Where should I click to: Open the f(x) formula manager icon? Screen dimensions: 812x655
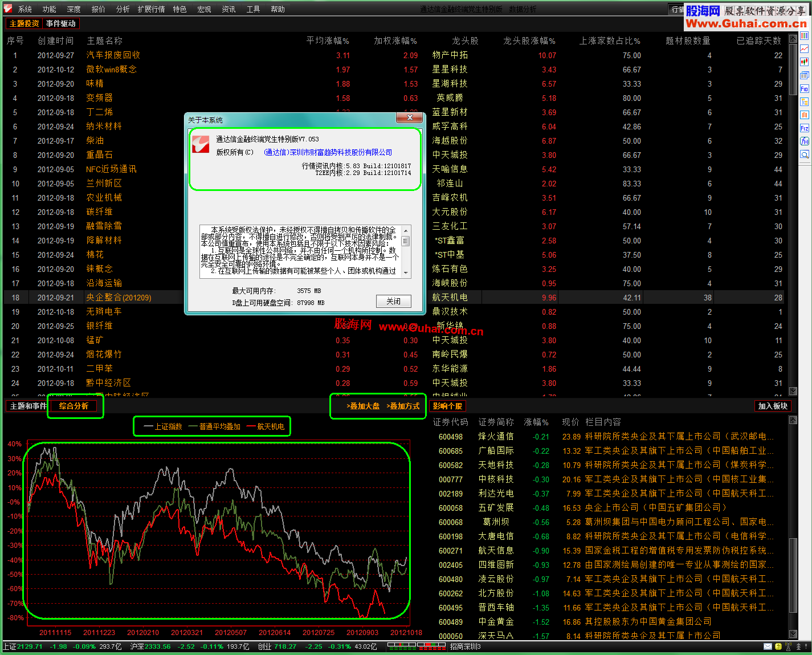coord(804,141)
